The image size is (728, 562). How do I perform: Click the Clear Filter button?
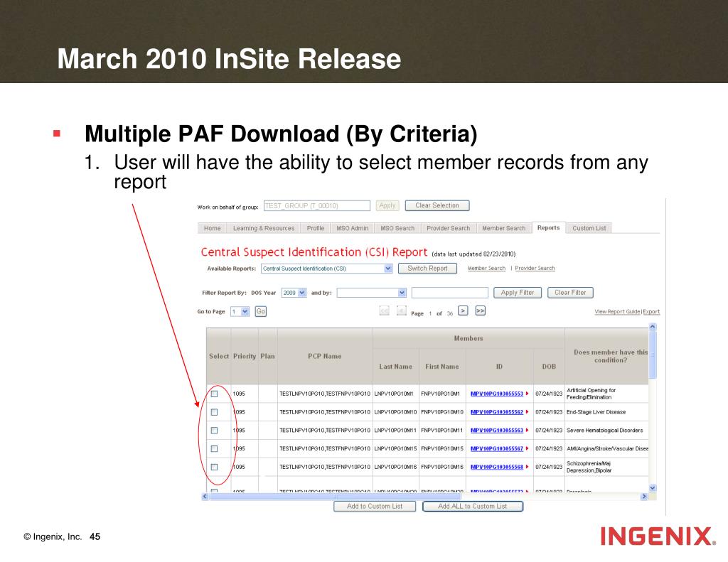[570, 293]
